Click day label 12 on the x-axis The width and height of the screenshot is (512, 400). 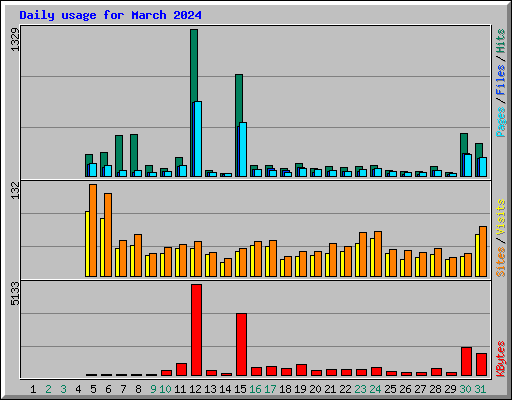pyautogui.click(x=195, y=389)
